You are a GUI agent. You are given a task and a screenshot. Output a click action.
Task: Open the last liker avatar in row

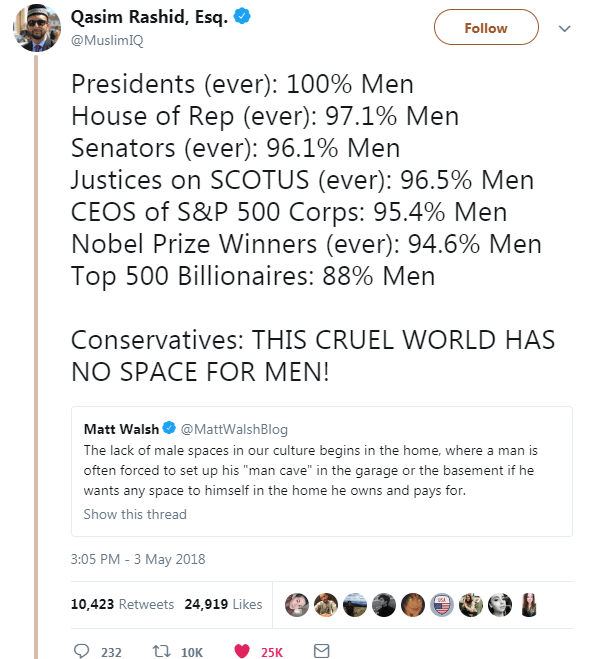(x=529, y=605)
